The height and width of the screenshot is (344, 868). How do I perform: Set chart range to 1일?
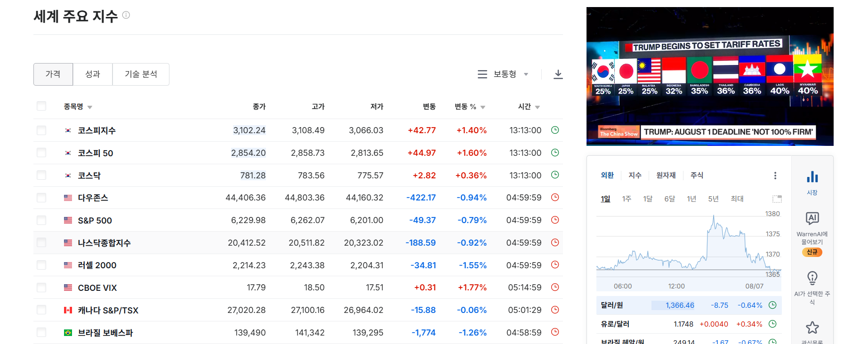point(605,199)
